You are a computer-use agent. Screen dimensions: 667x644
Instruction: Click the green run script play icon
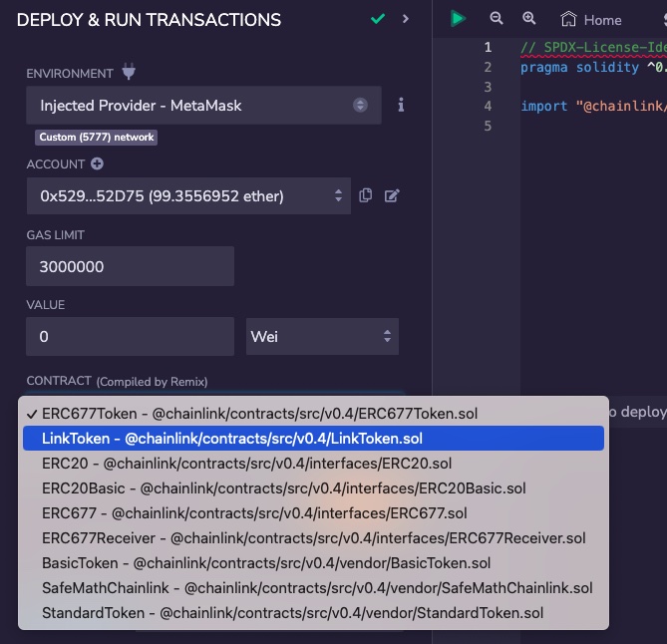click(x=458, y=19)
